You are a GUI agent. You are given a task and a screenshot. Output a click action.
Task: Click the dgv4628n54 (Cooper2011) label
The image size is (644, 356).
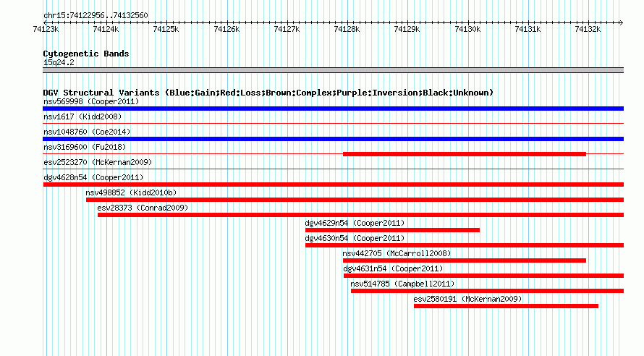tap(93, 177)
